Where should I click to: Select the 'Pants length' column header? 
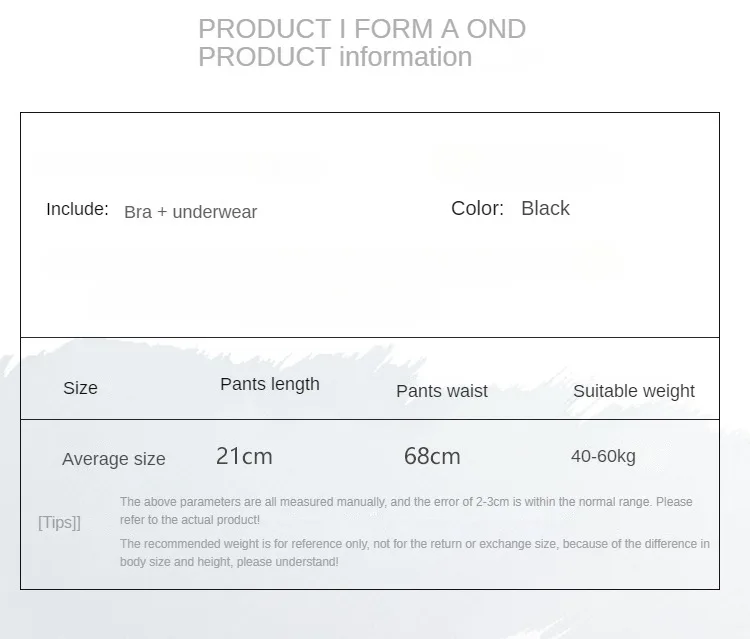tap(270, 384)
